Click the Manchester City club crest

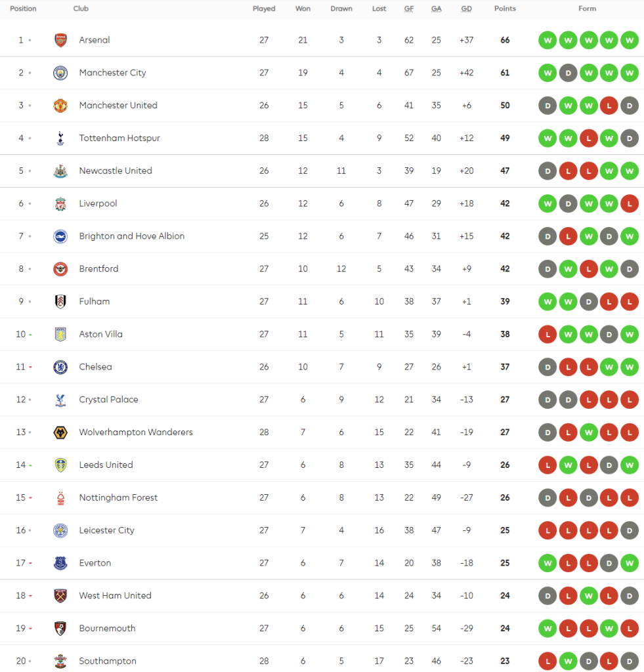click(60, 73)
